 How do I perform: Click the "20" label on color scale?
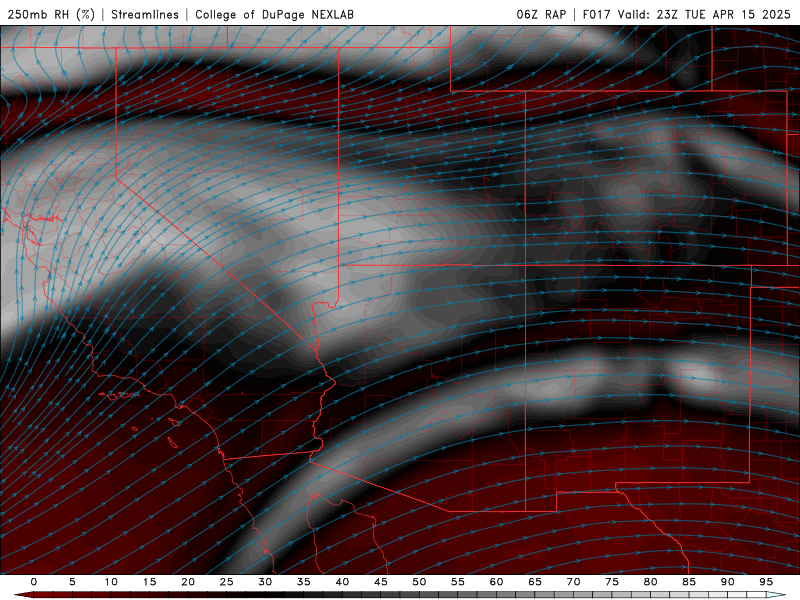tap(188, 582)
